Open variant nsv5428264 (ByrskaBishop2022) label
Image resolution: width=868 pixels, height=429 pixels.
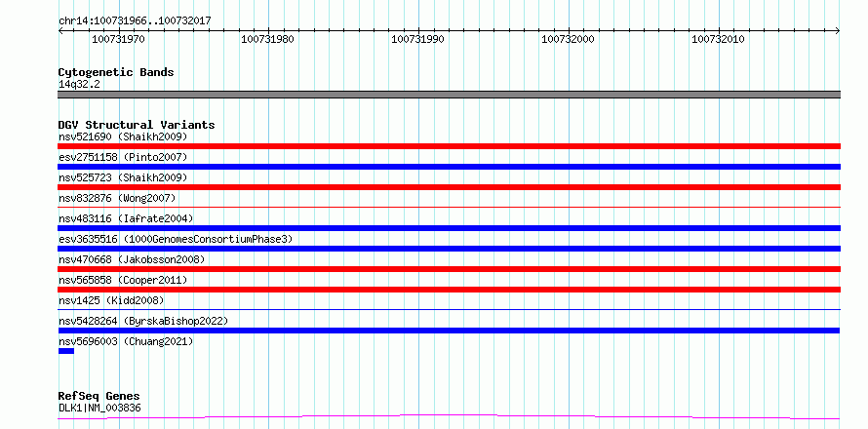[x=143, y=321]
